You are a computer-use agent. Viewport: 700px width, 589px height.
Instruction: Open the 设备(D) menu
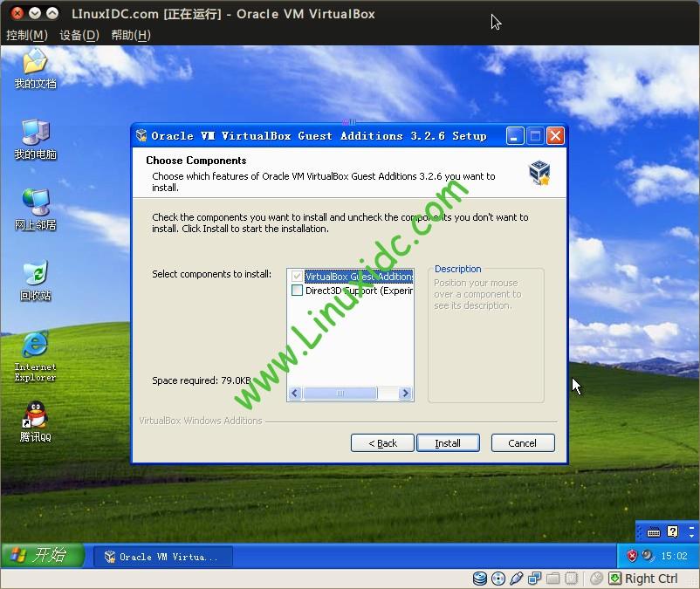79,35
